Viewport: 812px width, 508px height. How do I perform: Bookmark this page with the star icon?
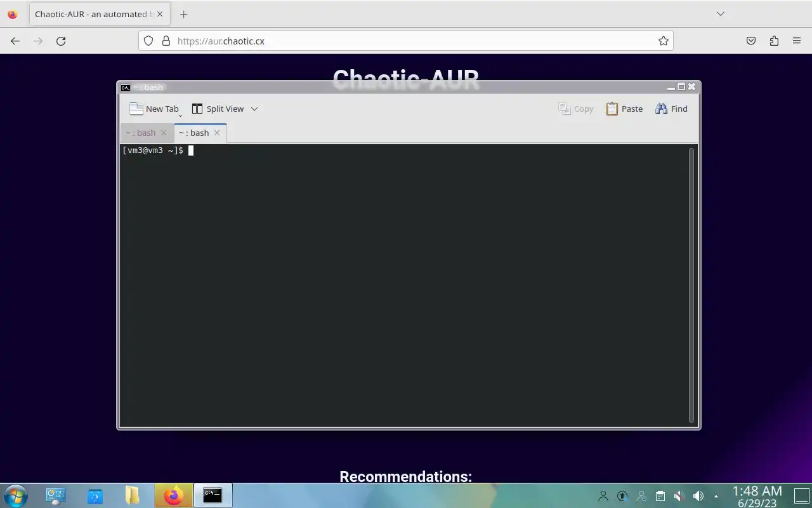(x=664, y=41)
